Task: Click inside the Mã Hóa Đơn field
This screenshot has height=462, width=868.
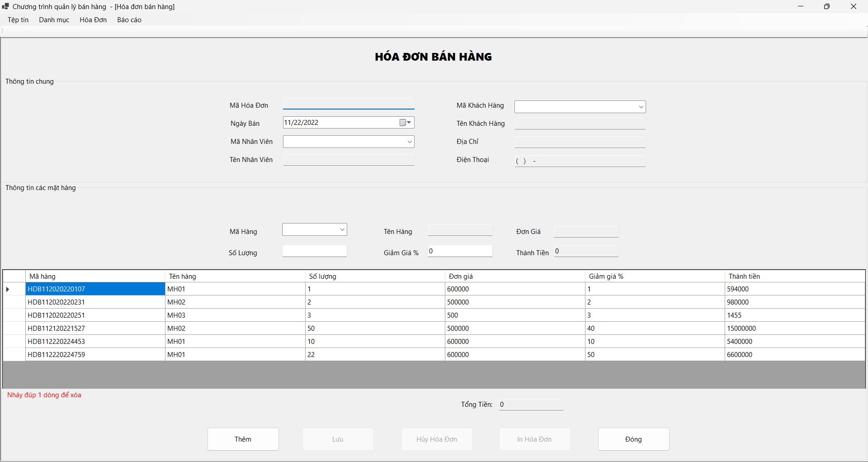Action: tap(348, 103)
